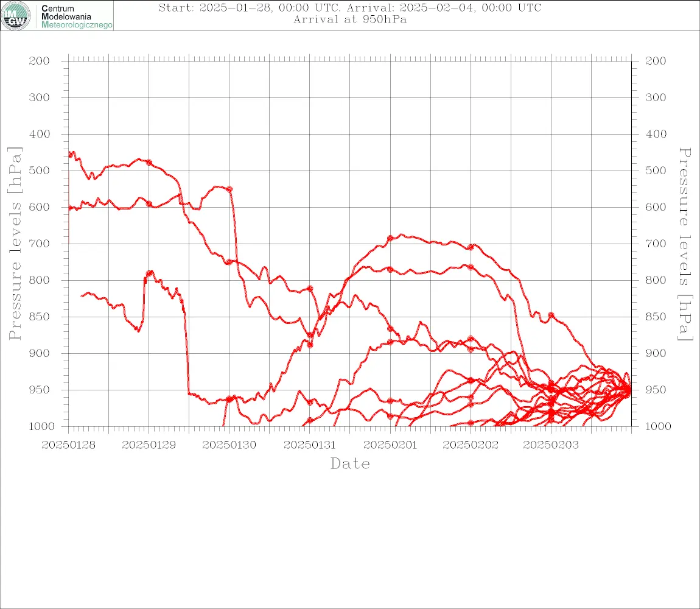
Task: Click the trajectory convergence point at 950 hPa
Action: pyautogui.click(x=629, y=390)
